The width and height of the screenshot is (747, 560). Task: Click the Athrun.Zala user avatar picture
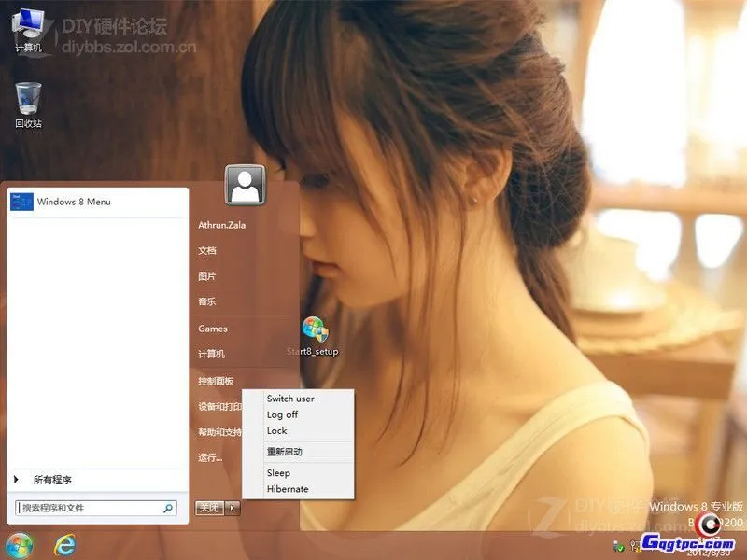(x=245, y=186)
